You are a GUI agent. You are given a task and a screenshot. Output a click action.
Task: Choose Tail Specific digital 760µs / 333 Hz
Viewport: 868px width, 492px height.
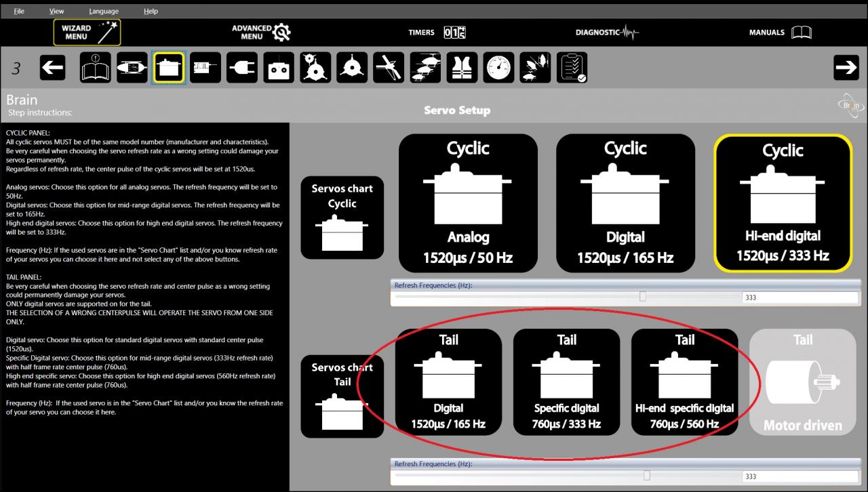[x=566, y=382]
